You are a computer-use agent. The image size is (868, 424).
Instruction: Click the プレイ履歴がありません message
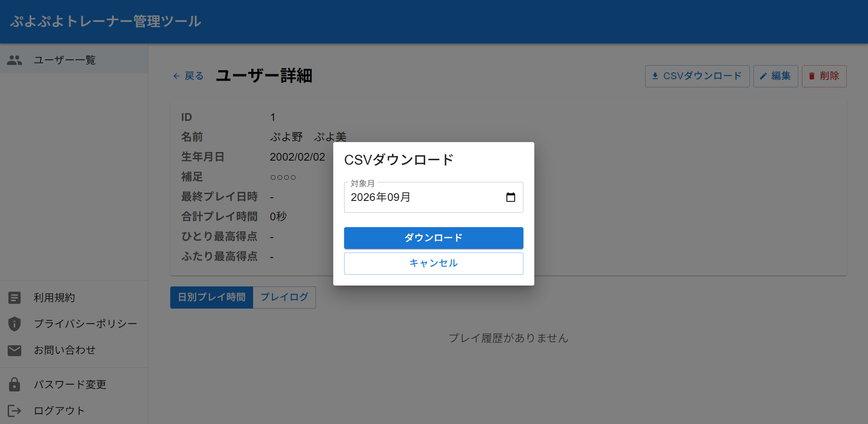(x=508, y=338)
